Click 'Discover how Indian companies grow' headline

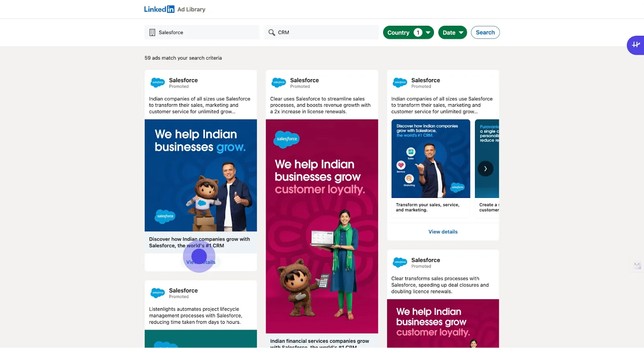tap(199, 242)
